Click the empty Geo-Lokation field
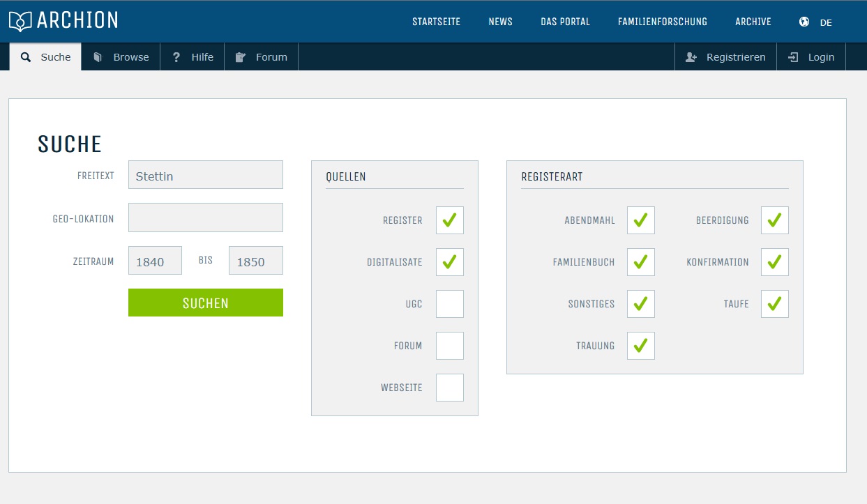This screenshot has height=504, width=867. [x=206, y=217]
